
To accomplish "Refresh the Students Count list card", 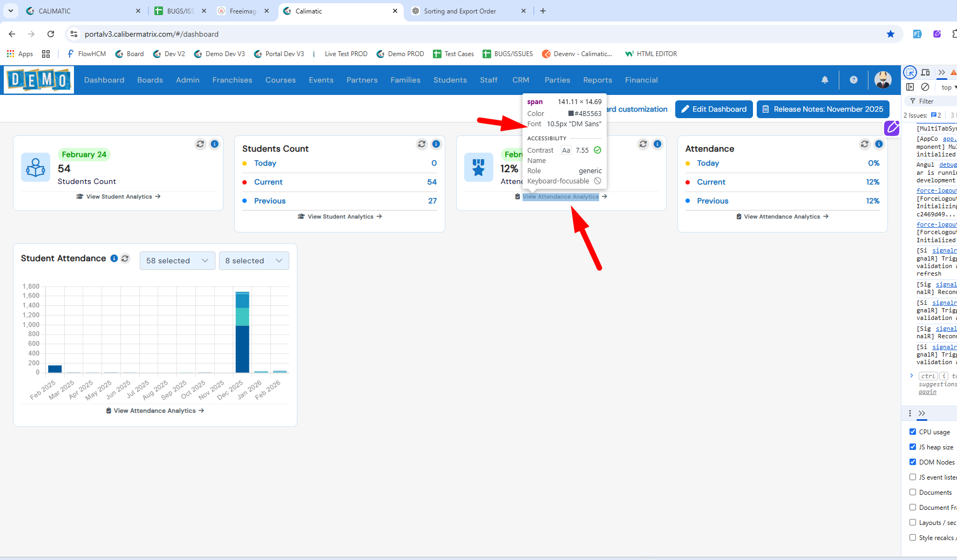I will pyautogui.click(x=422, y=144).
